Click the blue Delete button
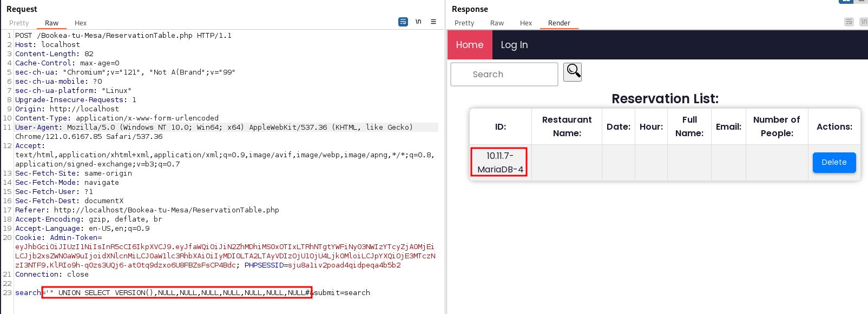This screenshot has width=868, height=314. point(834,162)
